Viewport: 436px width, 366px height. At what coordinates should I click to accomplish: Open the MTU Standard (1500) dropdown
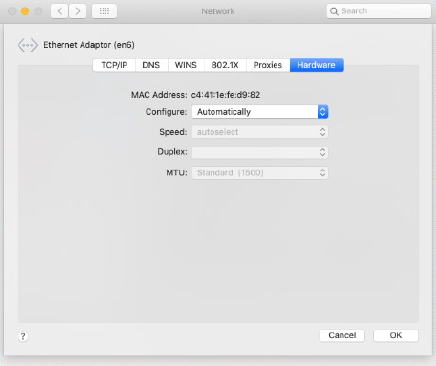260,173
